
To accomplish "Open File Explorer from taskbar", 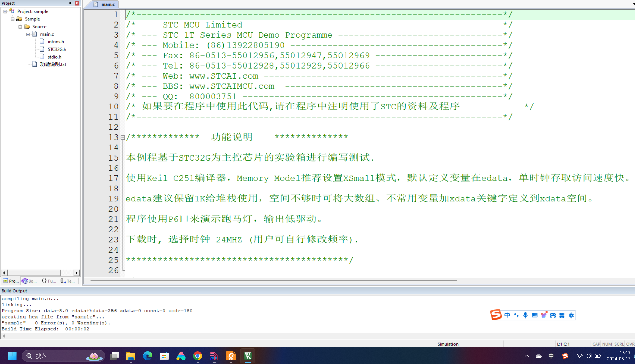I will (x=131, y=356).
